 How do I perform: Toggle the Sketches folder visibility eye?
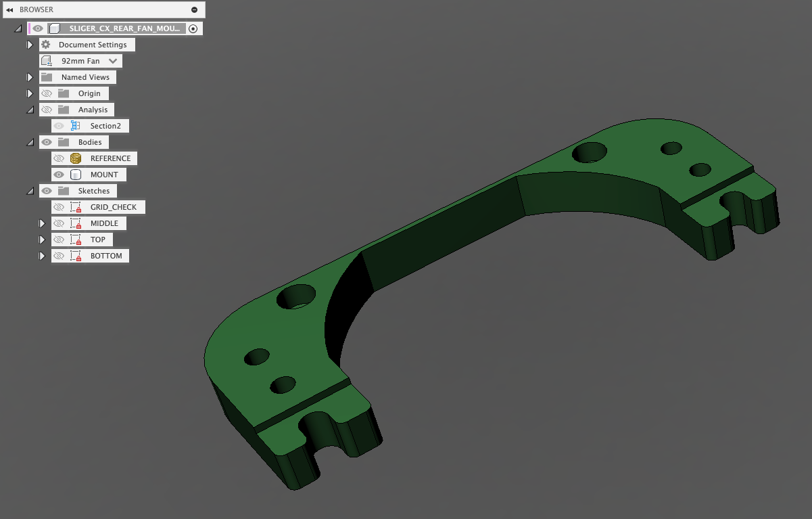tap(47, 191)
